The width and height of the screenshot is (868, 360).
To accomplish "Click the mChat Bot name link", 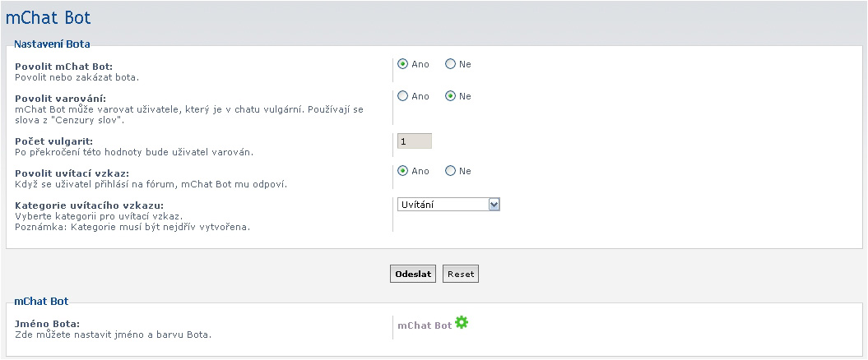I will click(x=425, y=325).
